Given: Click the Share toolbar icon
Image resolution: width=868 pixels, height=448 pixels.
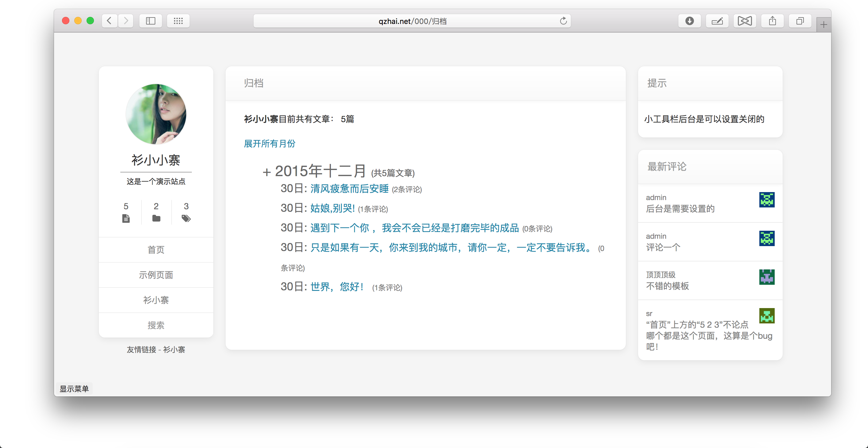Looking at the screenshot, I should point(772,21).
